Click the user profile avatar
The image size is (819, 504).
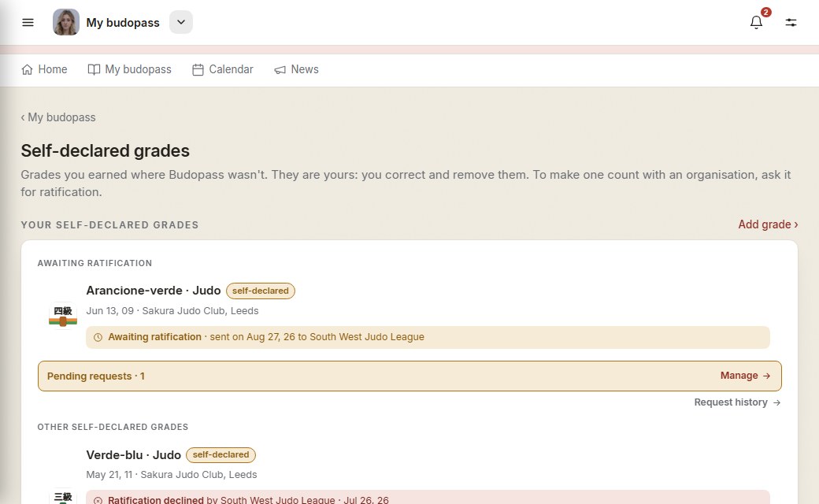(x=66, y=23)
